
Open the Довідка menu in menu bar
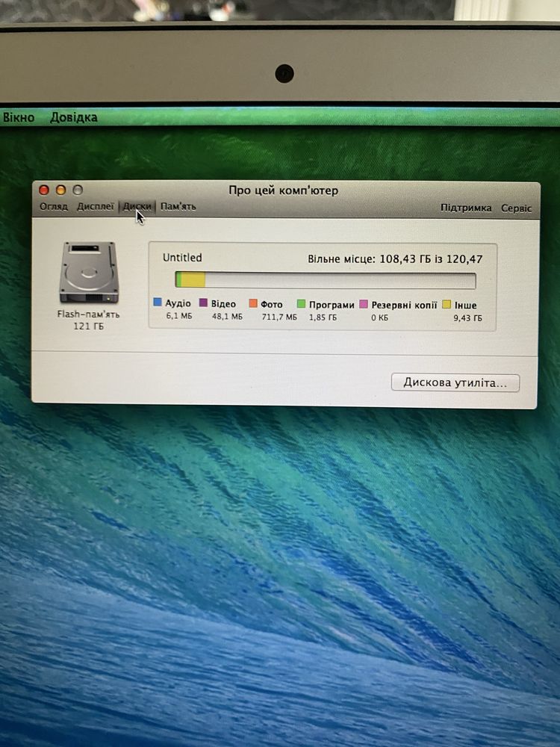coord(74,117)
